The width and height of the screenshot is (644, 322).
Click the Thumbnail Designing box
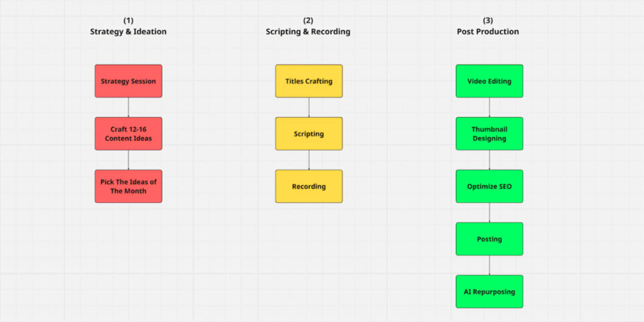click(x=489, y=134)
